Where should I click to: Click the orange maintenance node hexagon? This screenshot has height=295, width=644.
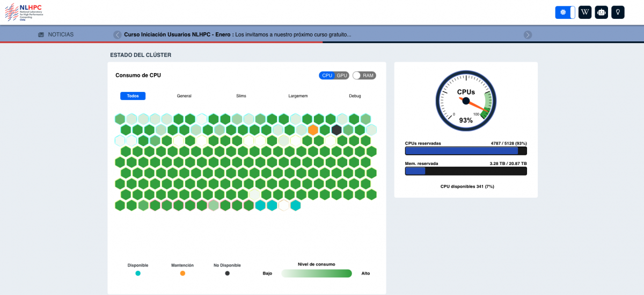313,130
